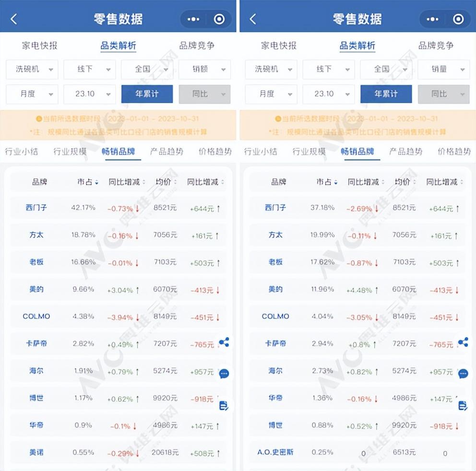The image size is (476, 471).
Task: Open 行业小结 sub-tab in right panel
Action: pyautogui.click(x=261, y=152)
